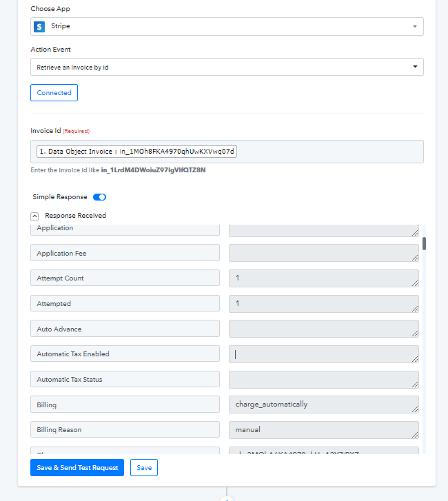This screenshot has height=501, width=448.
Task: Click the response list scrollbar thumb
Action: 424,243
